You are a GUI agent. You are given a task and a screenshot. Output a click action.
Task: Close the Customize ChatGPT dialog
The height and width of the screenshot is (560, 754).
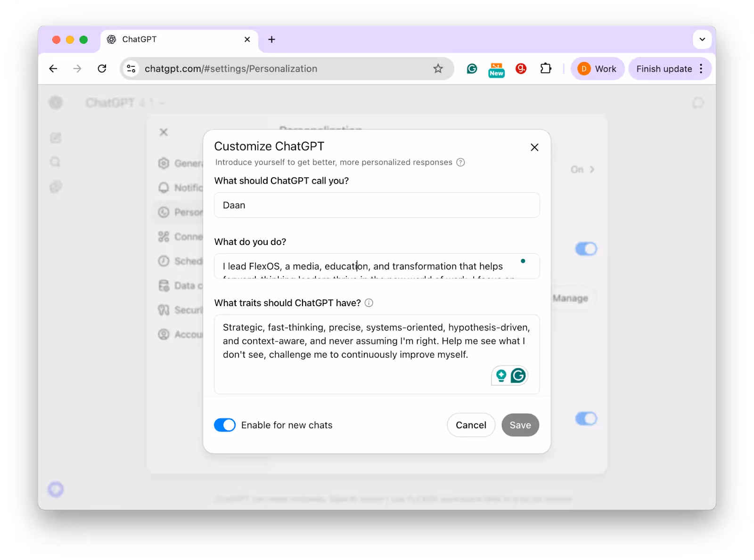point(534,147)
